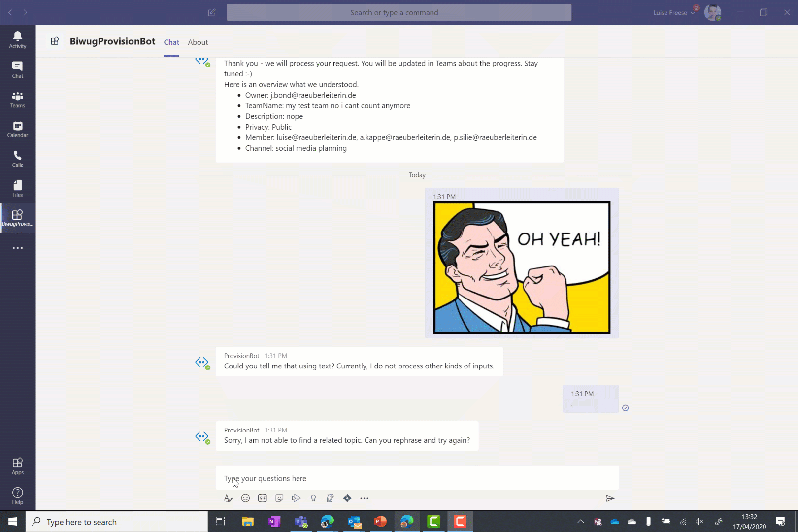Show more messaging extensions in compose bar
Screen dimensions: 798x532
pyautogui.click(x=364, y=498)
